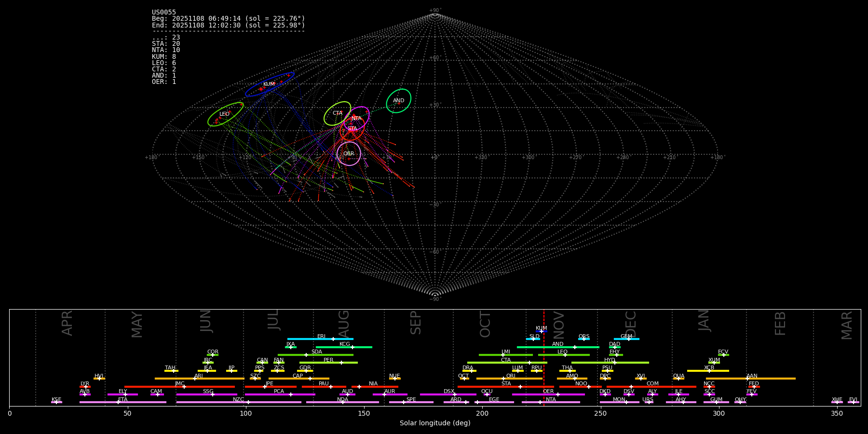Viewport: 868px width, 434px height.
Task: Click the LEO radiant ellipse label on sky map
Action: (224, 114)
